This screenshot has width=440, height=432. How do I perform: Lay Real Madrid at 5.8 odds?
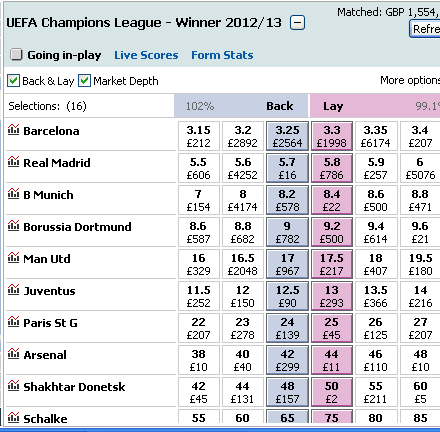click(x=332, y=168)
